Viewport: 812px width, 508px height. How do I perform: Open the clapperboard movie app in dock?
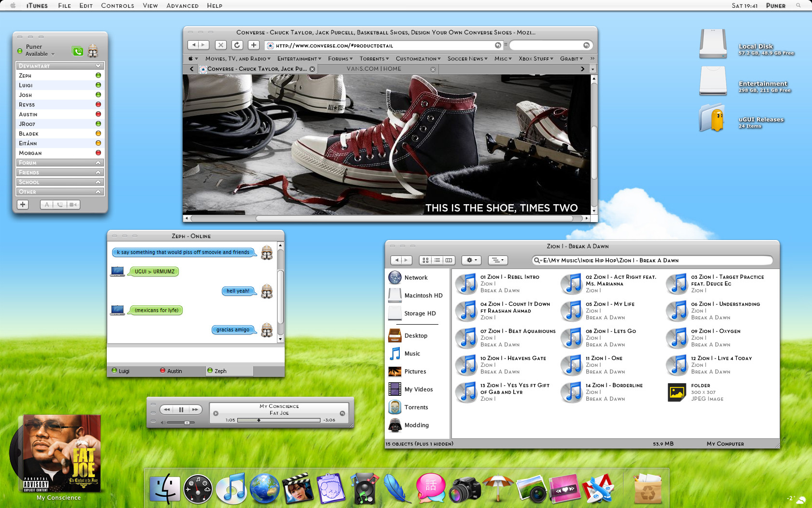(298, 489)
